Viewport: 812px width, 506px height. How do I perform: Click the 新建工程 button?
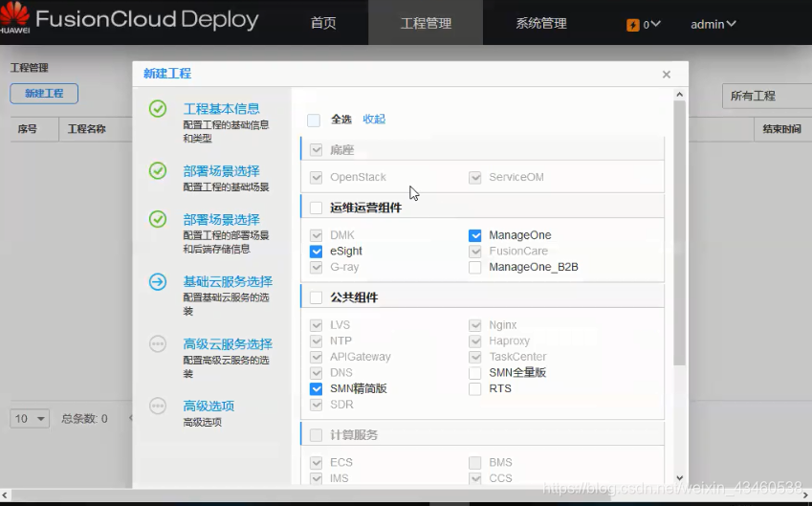tap(44, 94)
